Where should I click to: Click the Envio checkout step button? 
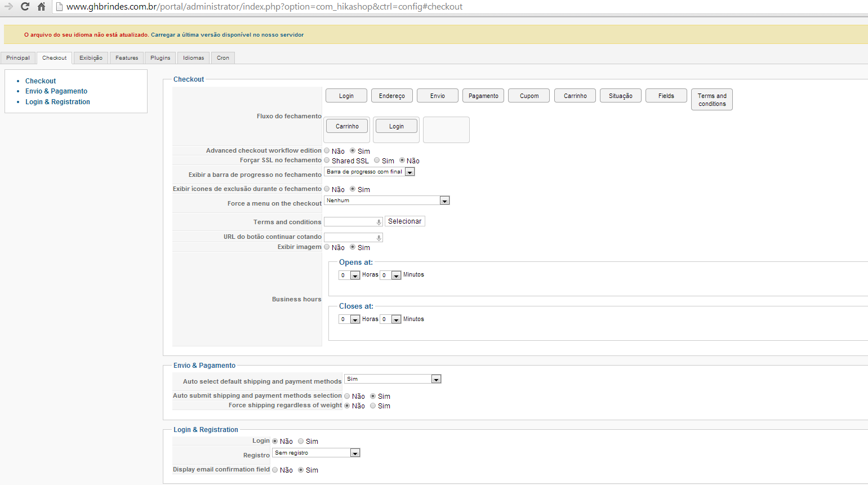tap(438, 96)
